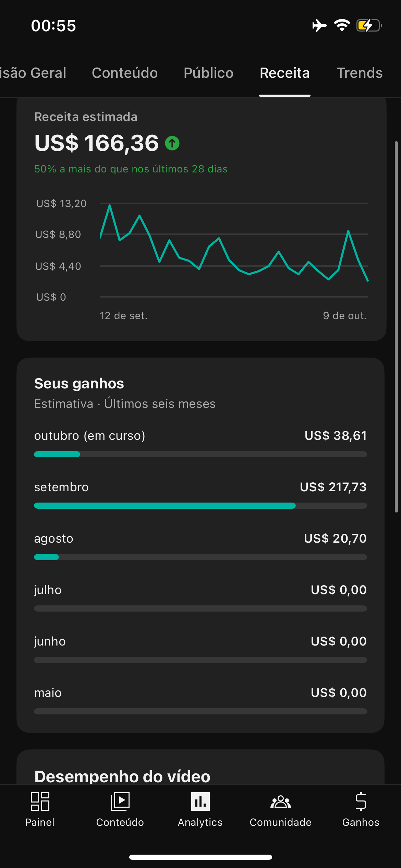Open the Painel dashboard icon

(40, 801)
